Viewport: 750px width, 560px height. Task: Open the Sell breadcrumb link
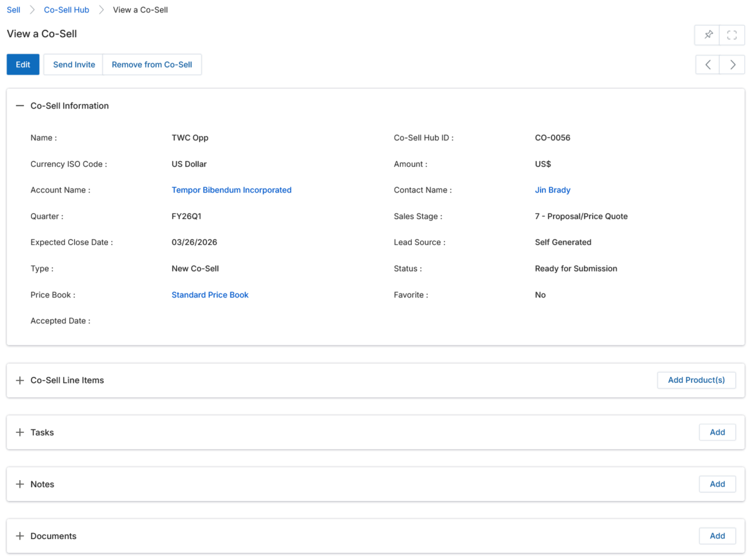[13, 10]
